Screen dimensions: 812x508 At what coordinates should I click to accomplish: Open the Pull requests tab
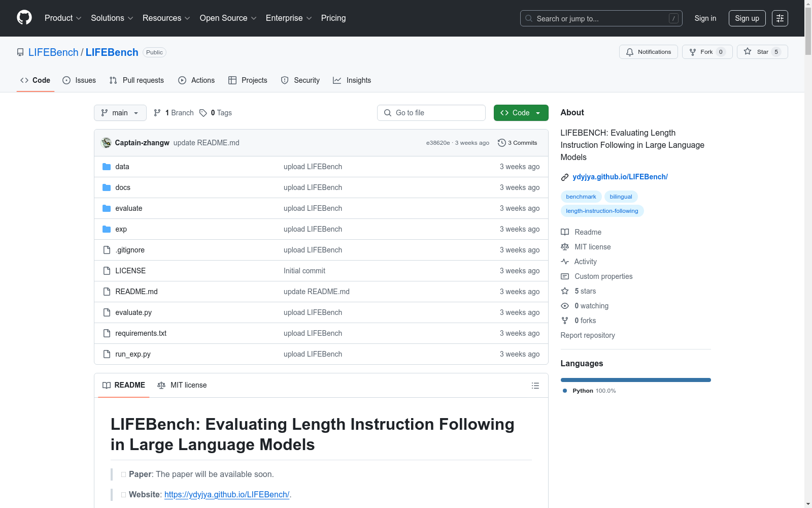(x=137, y=80)
